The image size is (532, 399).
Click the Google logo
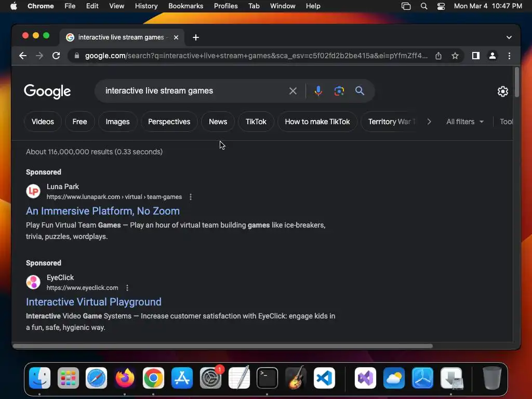(47, 91)
